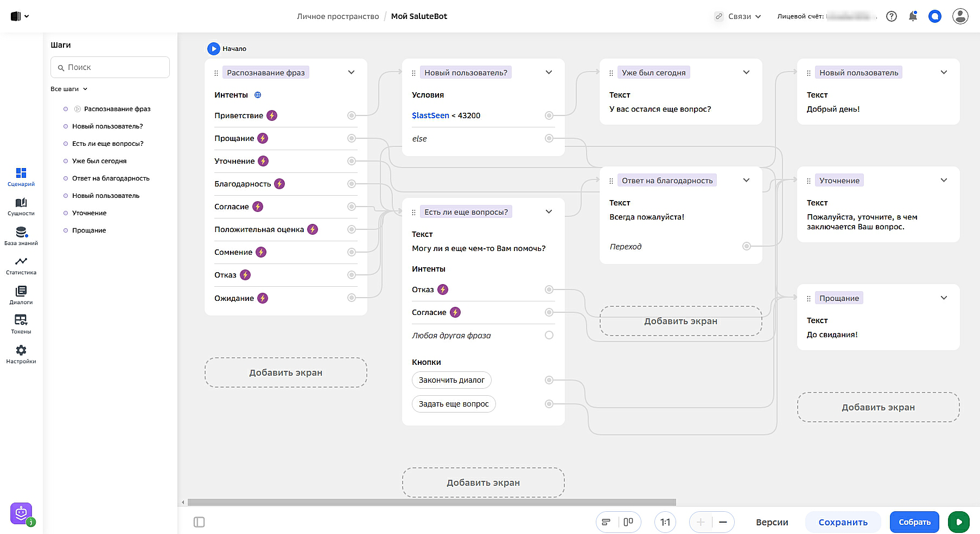
Task: Open the Сущности section in sidebar
Action: 21,207
